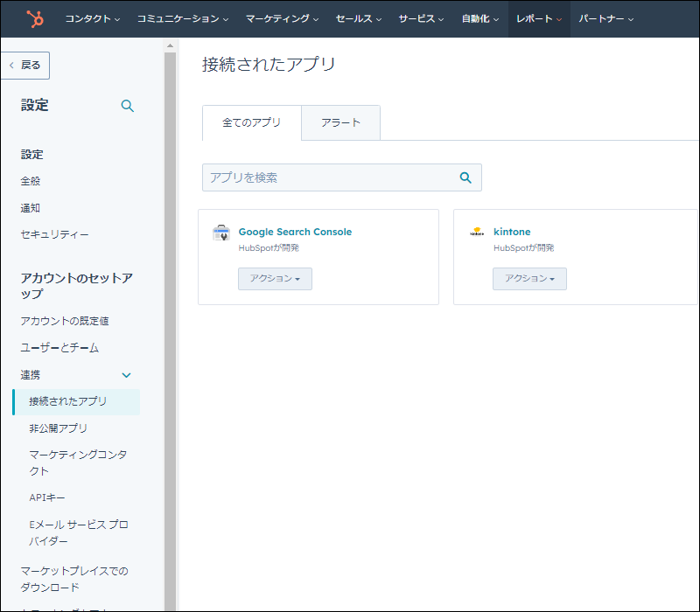The height and width of the screenshot is (612, 700).
Task: Click the sidebar vertical scrollbar track
Action: pyautogui.click(x=170, y=330)
